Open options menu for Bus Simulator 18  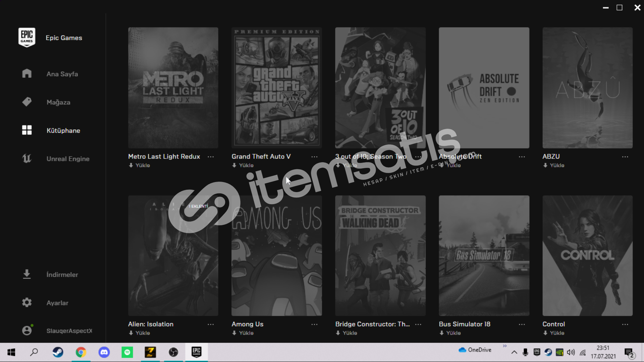coord(522,324)
